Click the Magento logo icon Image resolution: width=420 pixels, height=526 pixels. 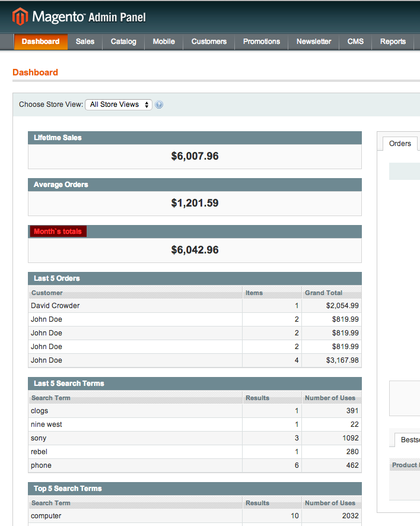tap(20, 17)
